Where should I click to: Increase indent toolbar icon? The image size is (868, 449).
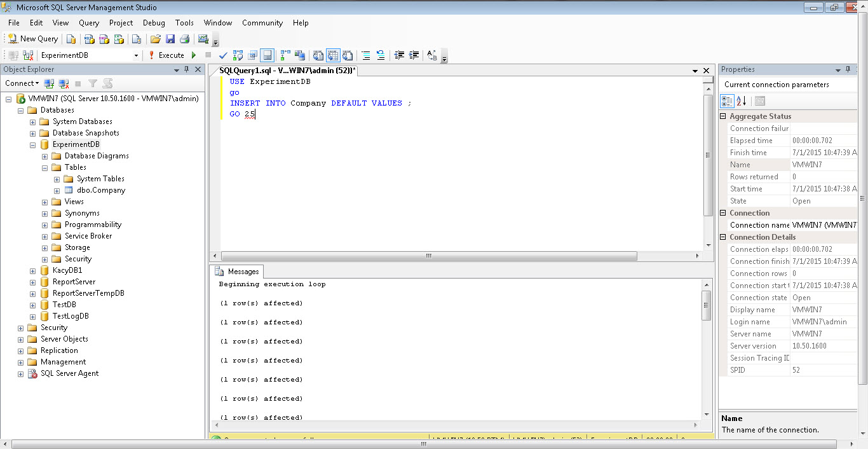414,55
